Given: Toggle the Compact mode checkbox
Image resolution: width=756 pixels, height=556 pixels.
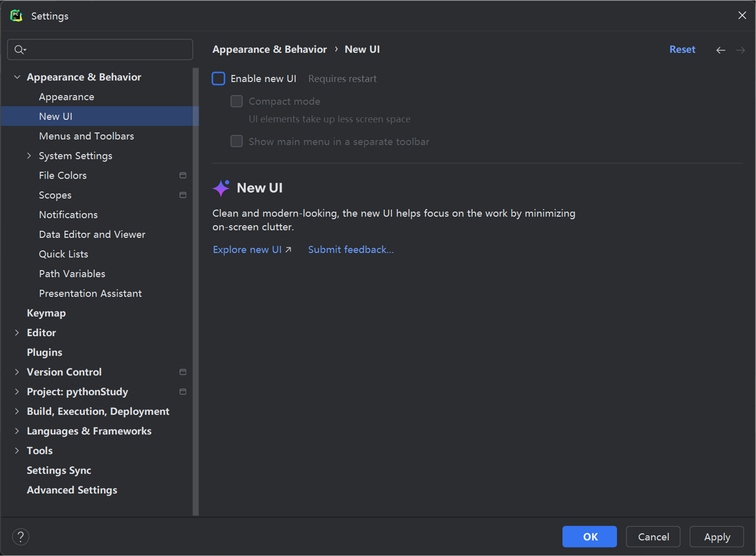Looking at the screenshot, I should (236, 101).
